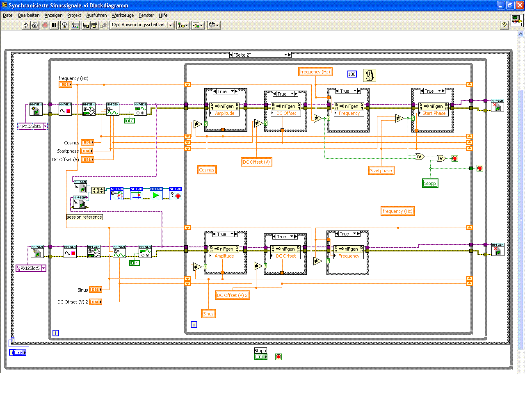The width and height of the screenshot is (525, 420).
Task: Toggle the Highlight Execution light bulb
Action: pos(64,25)
